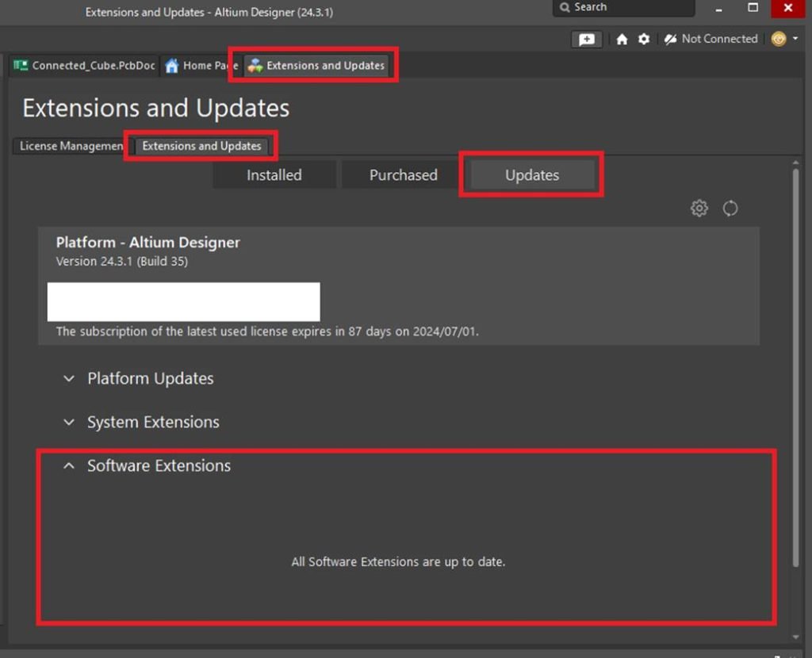
Task: Click inside the Search field
Action: click(623, 7)
